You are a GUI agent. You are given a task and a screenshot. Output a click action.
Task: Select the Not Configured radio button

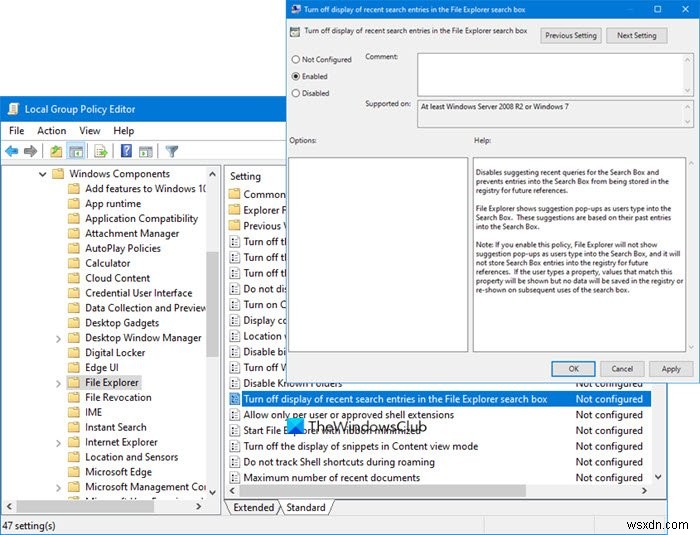click(x=296, y=59)
